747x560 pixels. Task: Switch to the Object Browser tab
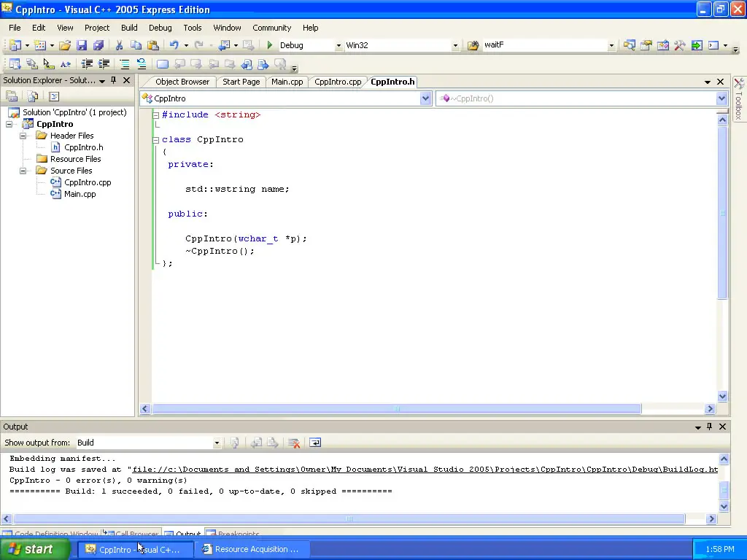click(x=182, y=82)
